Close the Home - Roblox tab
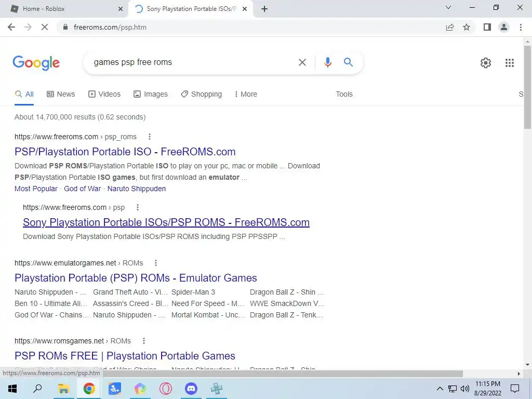Screen dimensions: 532x399 [121, 9]
